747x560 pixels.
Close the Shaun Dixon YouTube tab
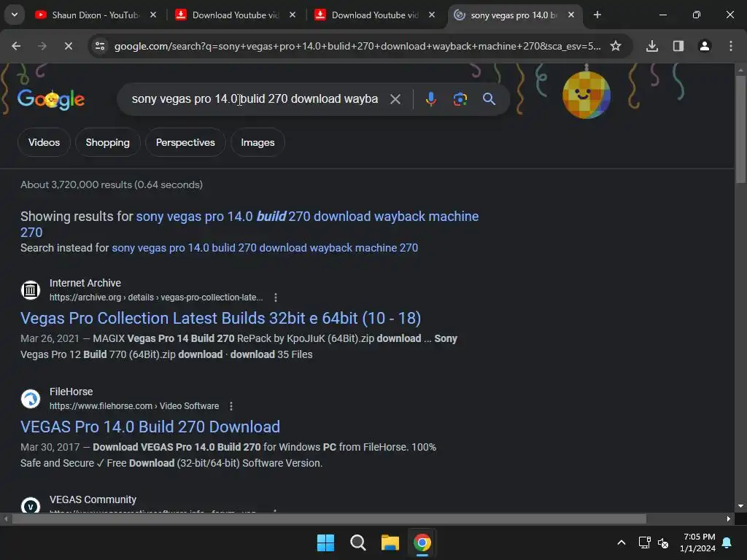click(x=153, y=15)
